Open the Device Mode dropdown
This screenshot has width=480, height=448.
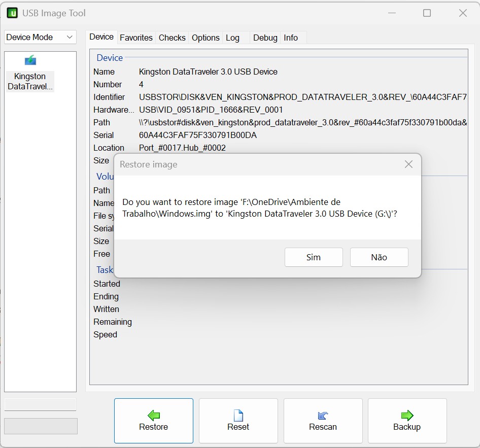click(40, 37)
